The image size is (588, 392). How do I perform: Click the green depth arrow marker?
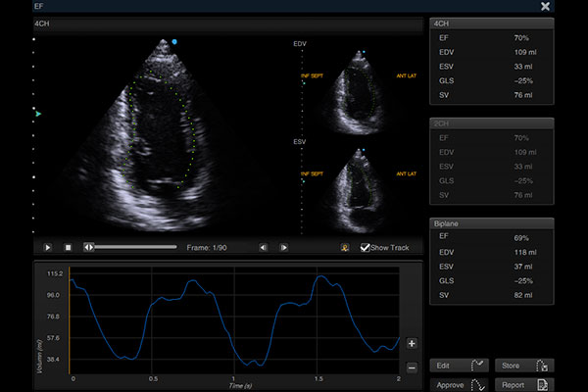pos(38,114)
